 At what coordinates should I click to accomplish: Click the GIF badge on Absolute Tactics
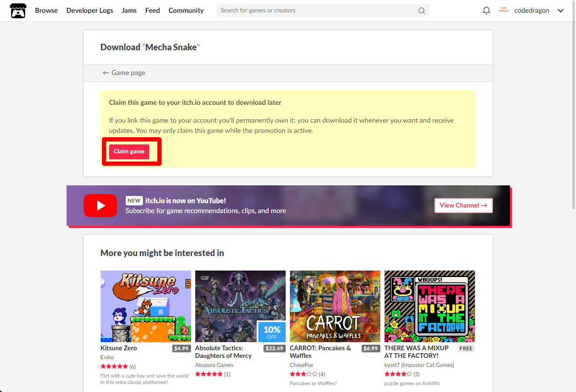pyautogui.click(x=205, y=278)
